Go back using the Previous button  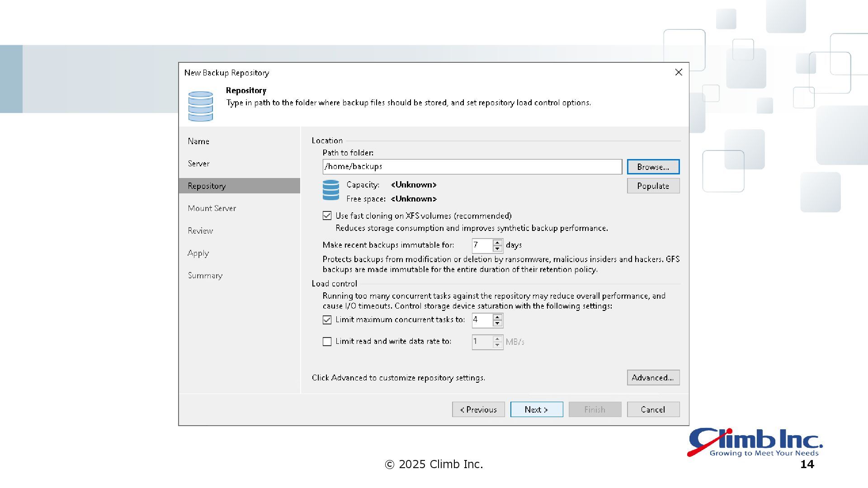(478, 409)
